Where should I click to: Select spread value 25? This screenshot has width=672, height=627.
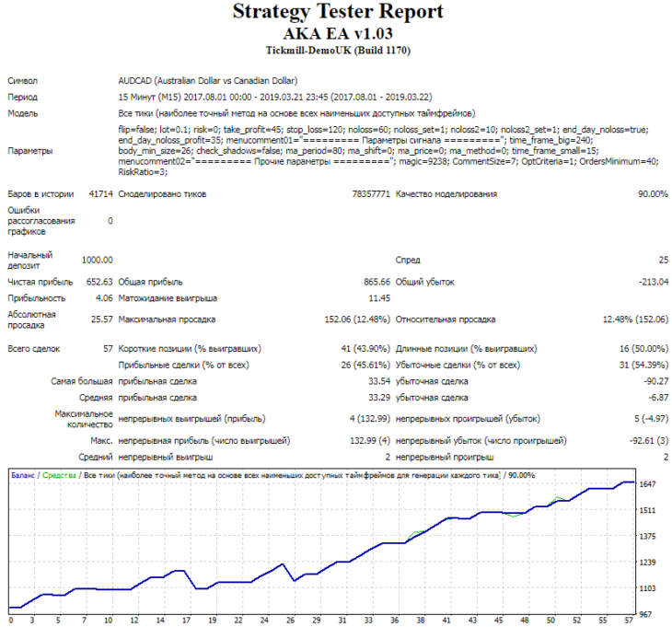click(x=664, y=261)
